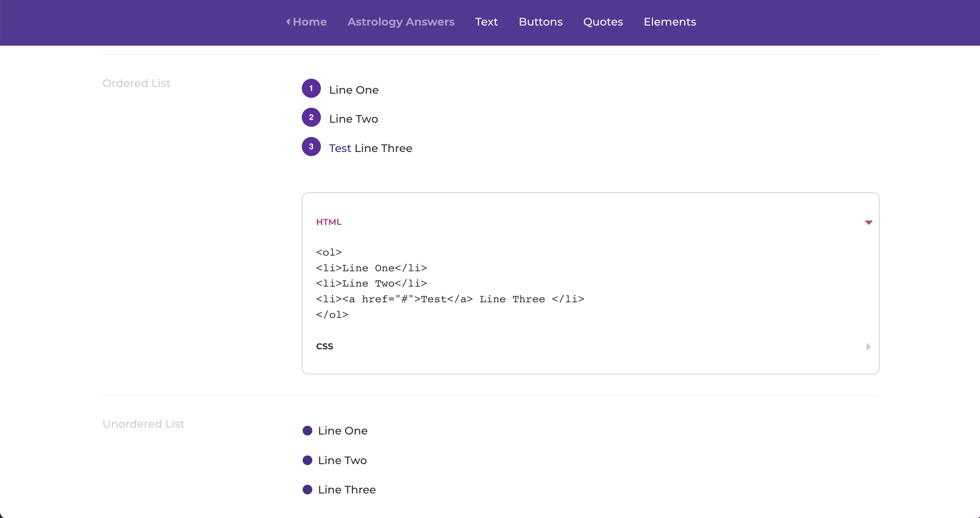This screenshot has height=518, width=980.
Task: Open Astrology Answers in the navbar
Action: pos(401,22)
